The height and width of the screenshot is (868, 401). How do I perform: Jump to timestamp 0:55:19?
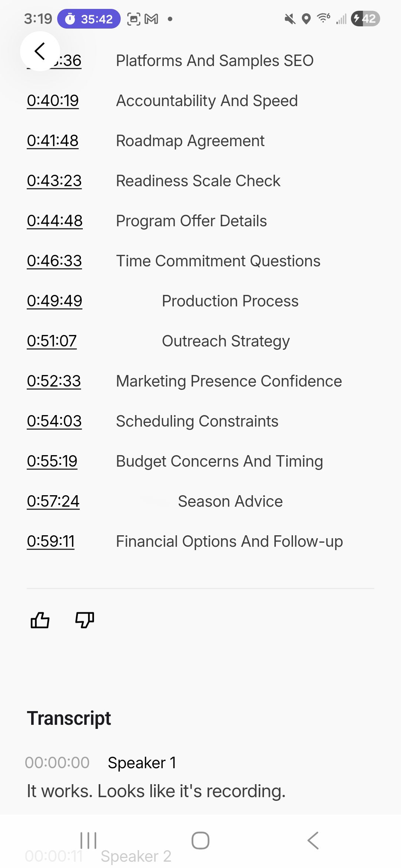point(52,461)
